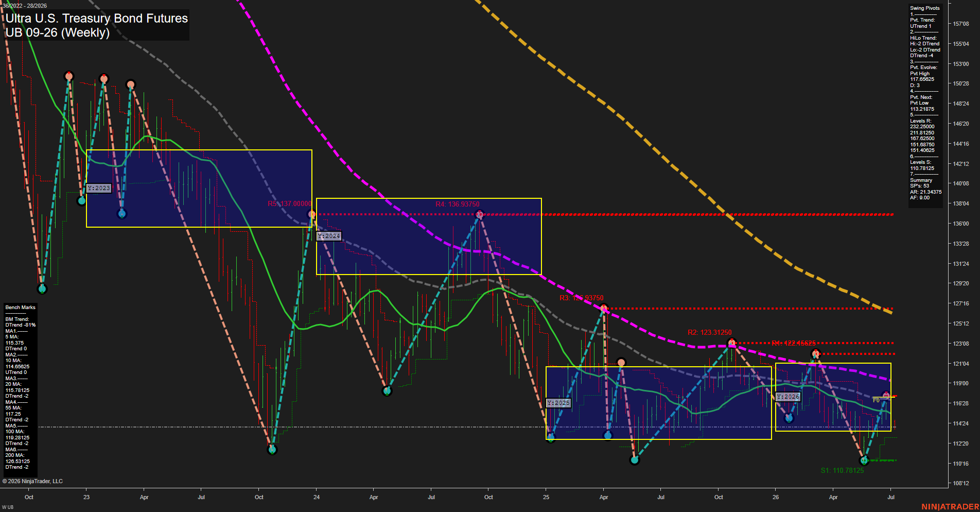Click the 115.375 moving average value
The width and height of the screenshot is (980, 512).
pyautogui.click(x=14, y=343)
